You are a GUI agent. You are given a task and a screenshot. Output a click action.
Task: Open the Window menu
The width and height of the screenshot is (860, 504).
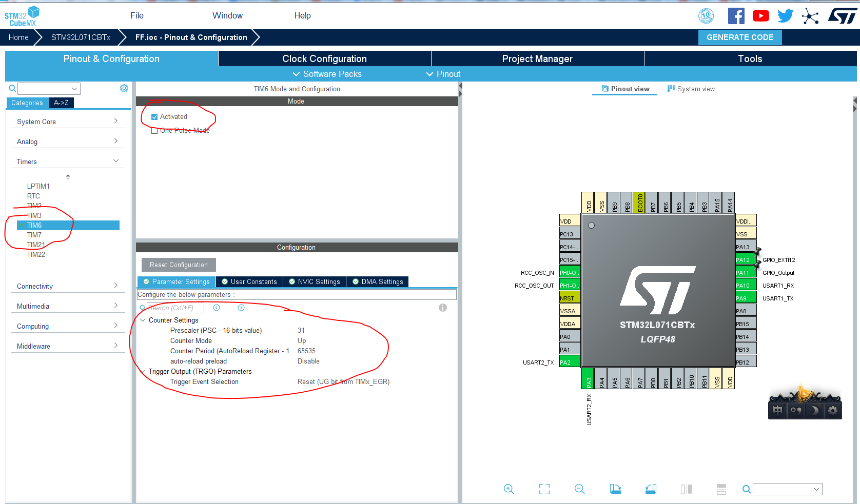click(227, 15)
